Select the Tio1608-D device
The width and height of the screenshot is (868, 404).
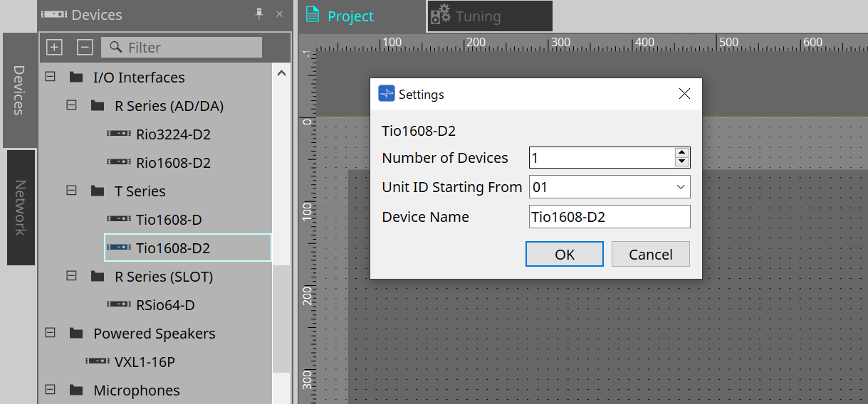click(169, 220)
